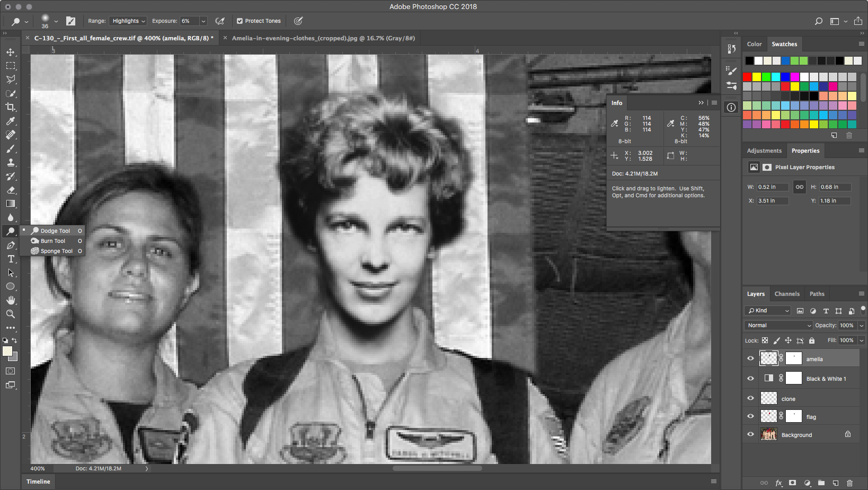Expand the Exposure value dropdown arrow
Viewport: 868px width, 490px height.
point(203,21)
